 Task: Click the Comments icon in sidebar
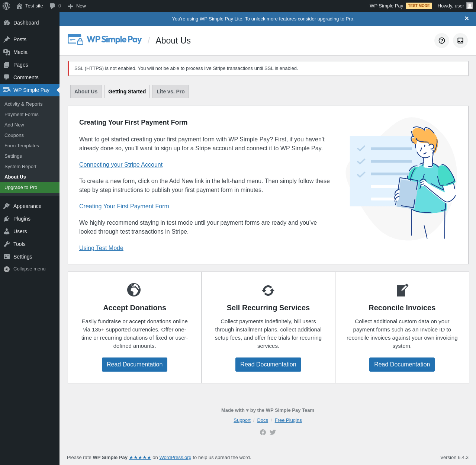[7, 77]
